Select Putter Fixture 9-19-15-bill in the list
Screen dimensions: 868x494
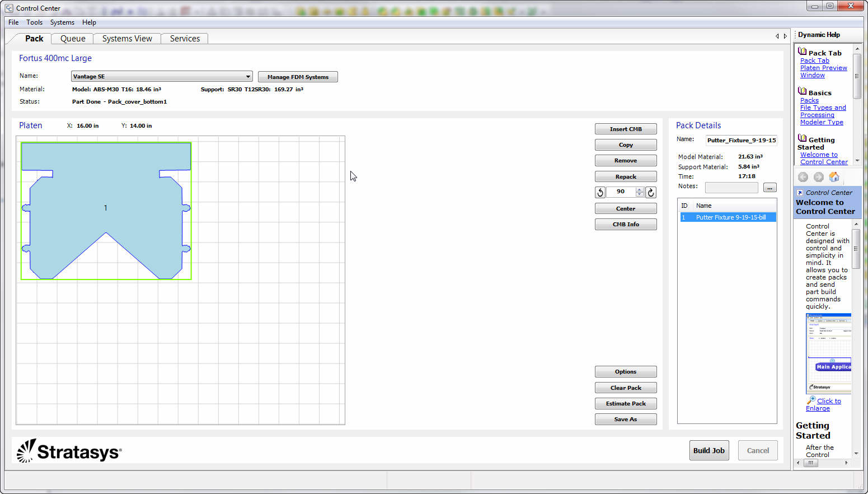pos(728,217)
